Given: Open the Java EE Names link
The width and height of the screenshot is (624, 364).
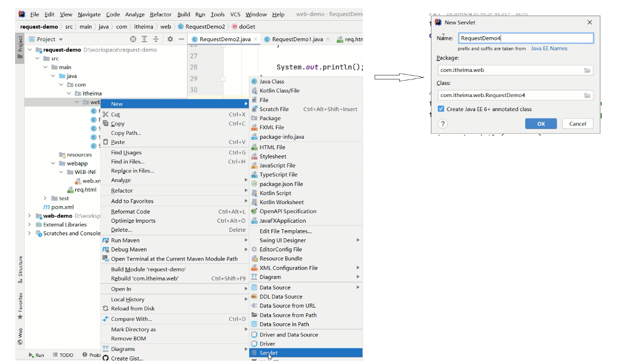Looking at the screenshot, I should click(x=549, y=49).
